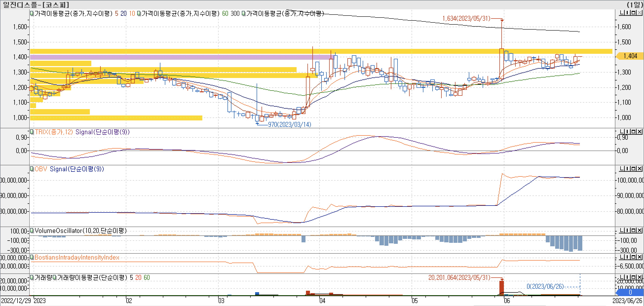The height and width of the screenshot is (306, 644).
Task: Click the vertical bar icon in TRIX panel
Action: [x=628, y=131]
